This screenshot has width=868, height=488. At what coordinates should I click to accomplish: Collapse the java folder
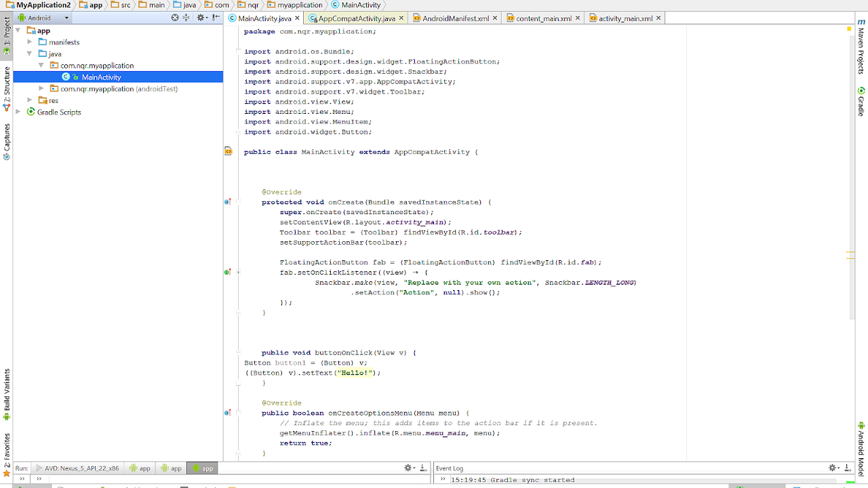(30, 54)
